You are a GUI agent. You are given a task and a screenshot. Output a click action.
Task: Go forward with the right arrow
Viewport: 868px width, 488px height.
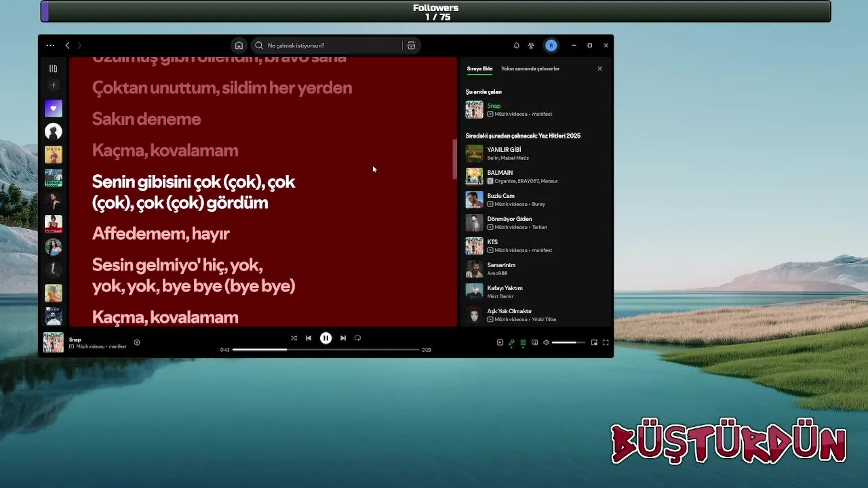[x=79, y=45]
